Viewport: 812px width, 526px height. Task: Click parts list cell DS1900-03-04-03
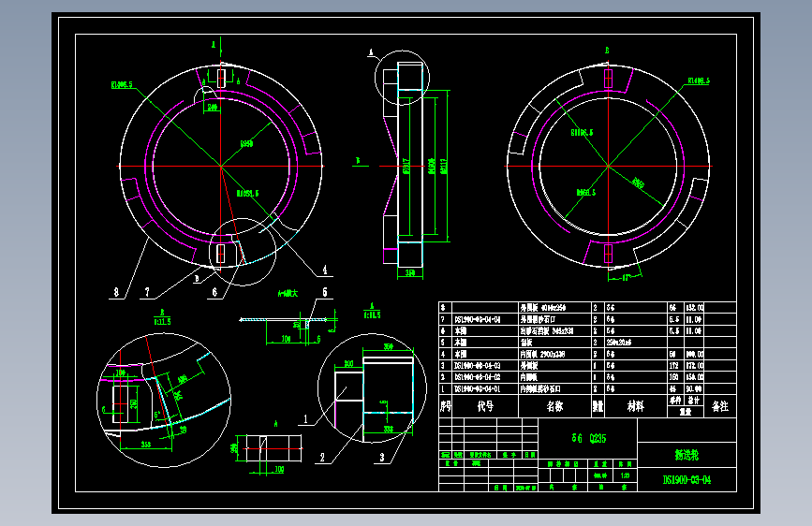478,366
